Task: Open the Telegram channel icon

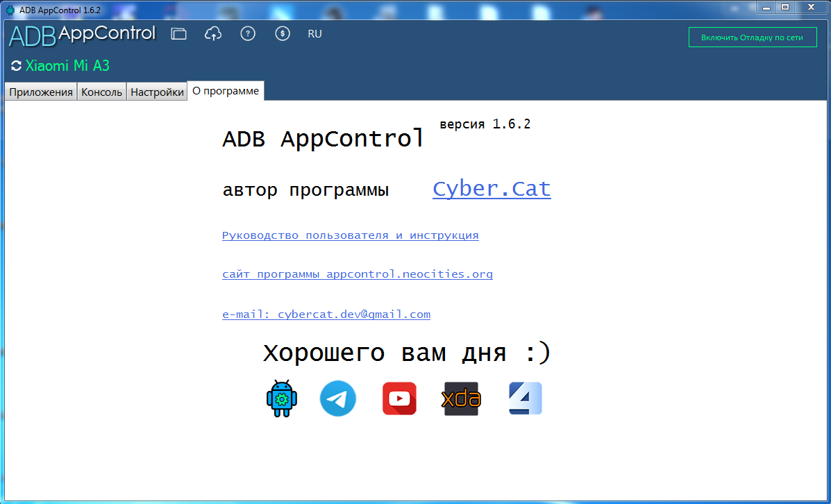Action: click(x=338, y=398)
